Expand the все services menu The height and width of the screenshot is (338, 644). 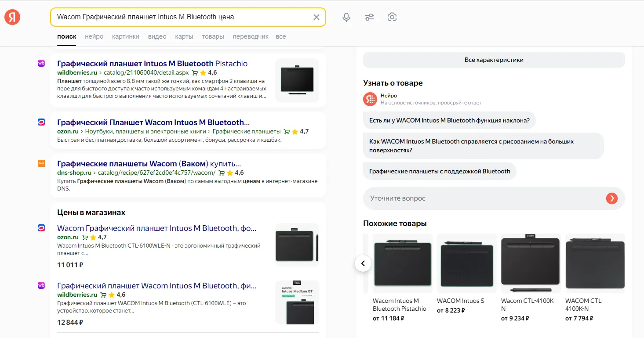[x=281, y=36]
